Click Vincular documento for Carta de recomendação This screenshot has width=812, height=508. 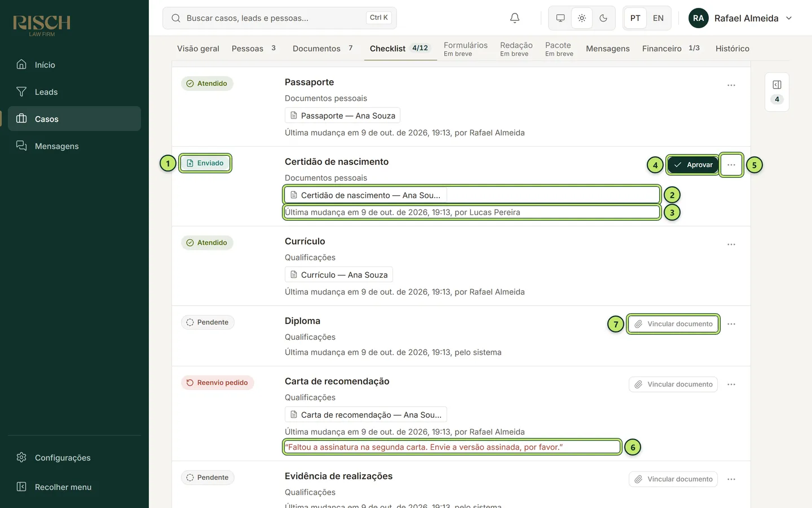tap(673, 384)
